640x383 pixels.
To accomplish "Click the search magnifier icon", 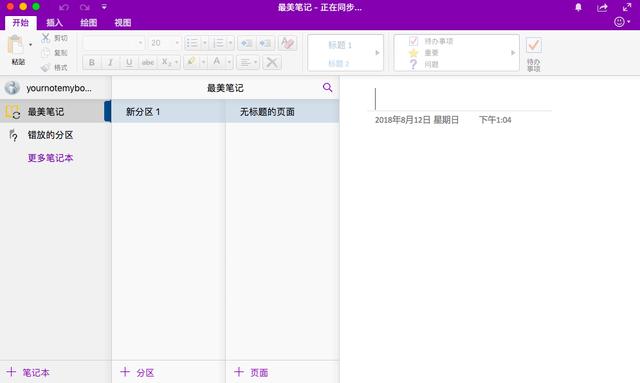I will 327,87.
